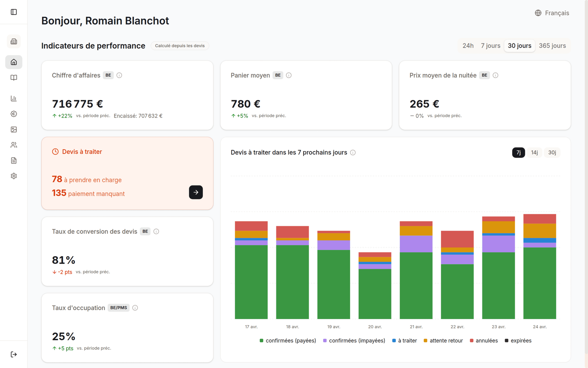
Task: Click the Encaissé: 707 632 € text
Action: (x=138, y=116)
